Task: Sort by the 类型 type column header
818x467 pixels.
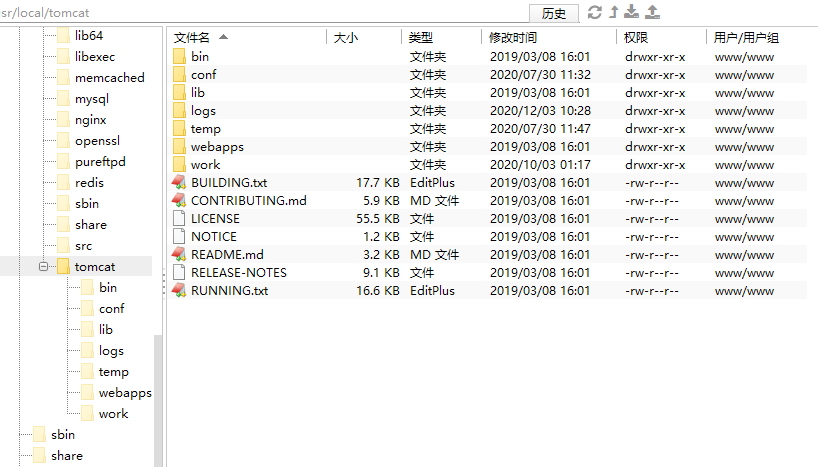Action: pos(420,37)
